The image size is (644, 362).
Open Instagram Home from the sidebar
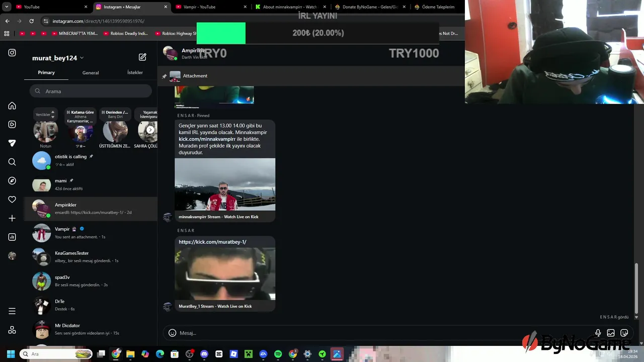click(12, 106)
